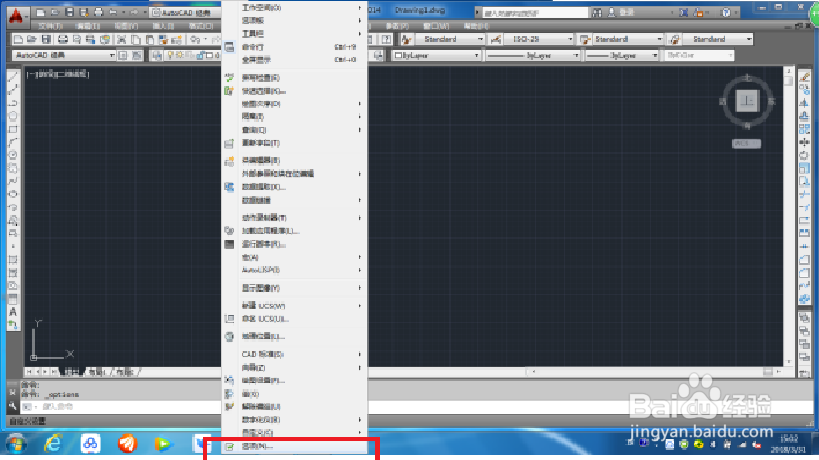Choose 绘图设置(F)... menu item
This screenshot has width=819, height=460.
coord(295,381)
